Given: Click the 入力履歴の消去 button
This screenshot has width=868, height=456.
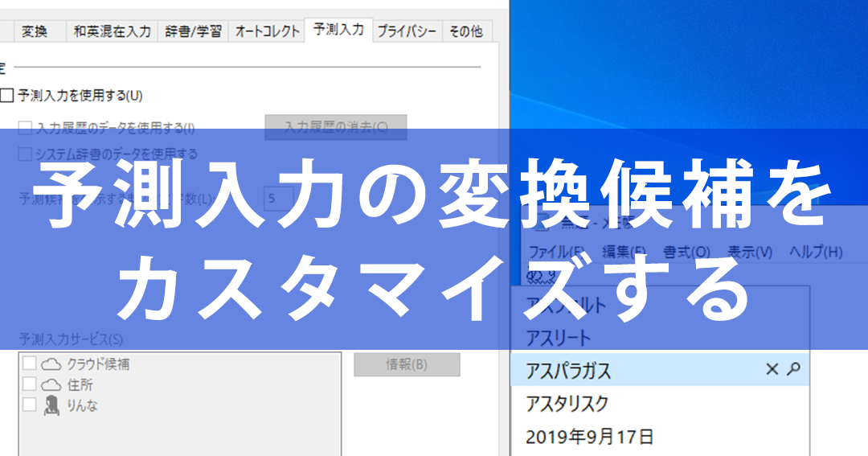Looking at the screenshot, I should coord(336,127).
